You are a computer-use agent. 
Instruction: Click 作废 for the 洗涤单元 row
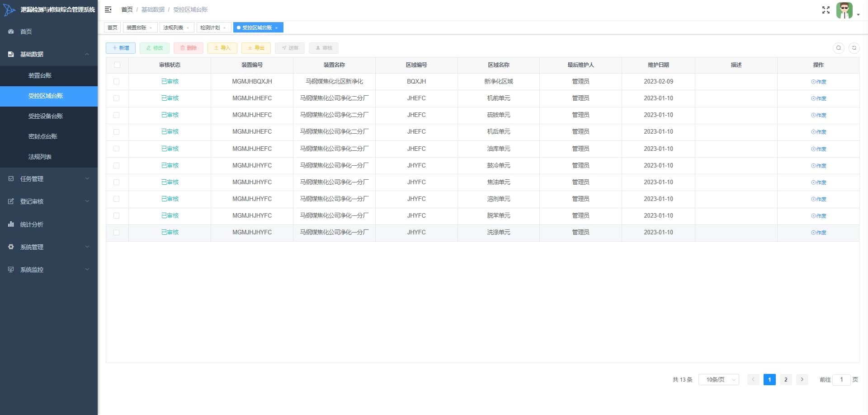coord(818,233)
